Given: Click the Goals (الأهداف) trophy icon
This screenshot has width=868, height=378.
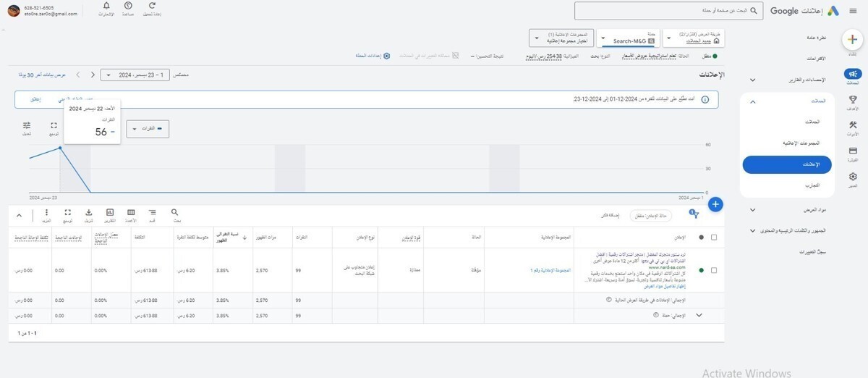Looking at the screenshot, I should pyautogui.click(x=853, y=100).
